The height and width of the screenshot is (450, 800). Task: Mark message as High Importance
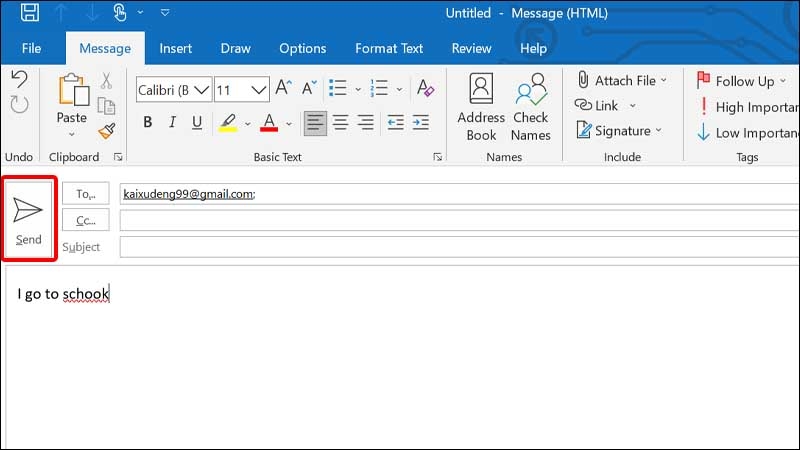pyautogui.click(x=747, y=107)
